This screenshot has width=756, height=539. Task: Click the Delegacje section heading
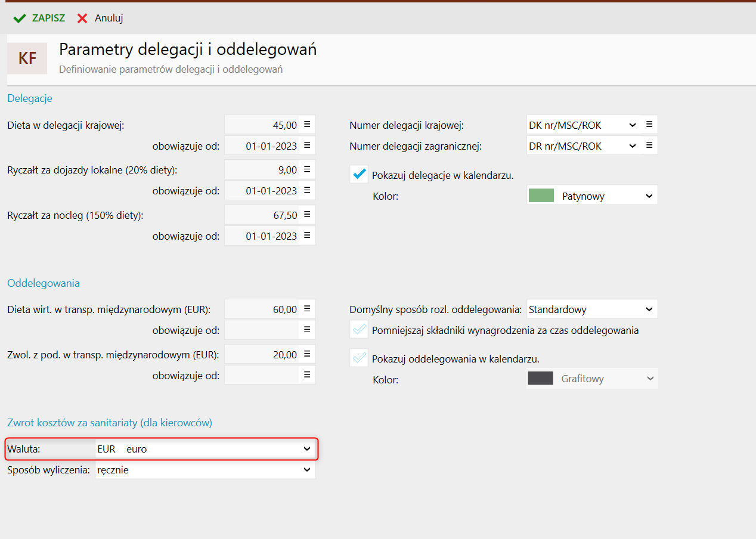pyautogui.click(x=30, y=98)
